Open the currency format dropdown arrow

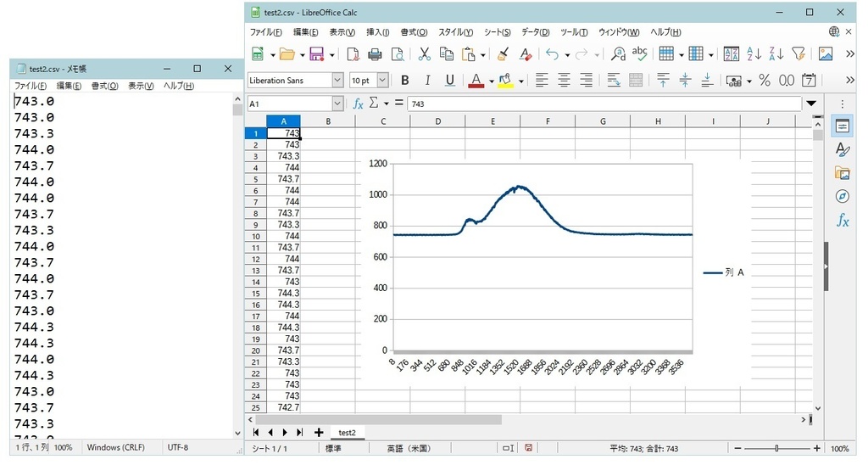tap(749, 81)
